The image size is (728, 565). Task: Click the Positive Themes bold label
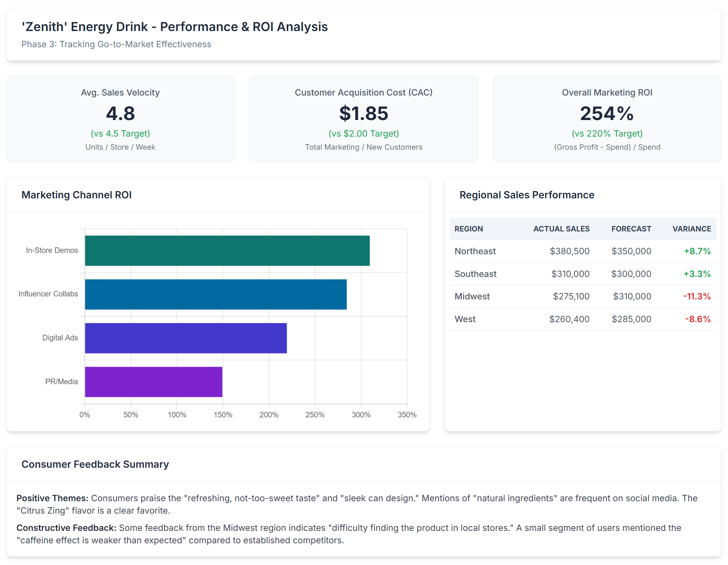point(52,498)
